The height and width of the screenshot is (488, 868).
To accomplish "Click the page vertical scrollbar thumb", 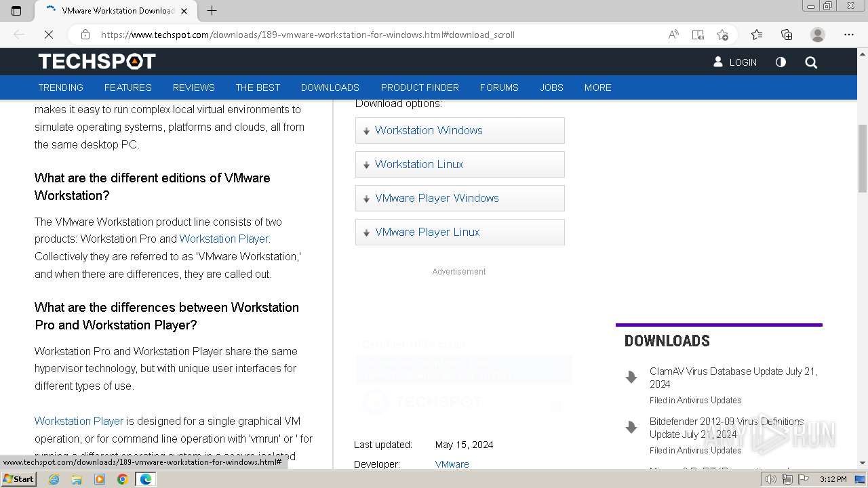I will [863, 159].
